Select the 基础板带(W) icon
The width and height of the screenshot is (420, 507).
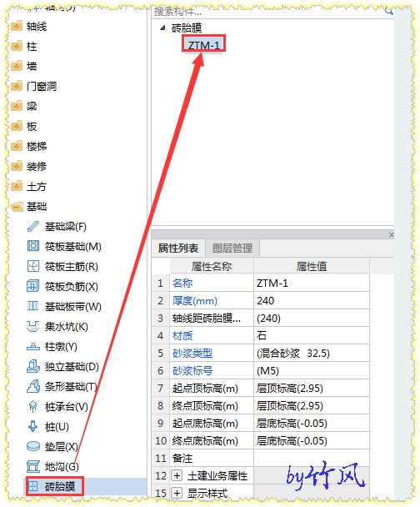32,306
